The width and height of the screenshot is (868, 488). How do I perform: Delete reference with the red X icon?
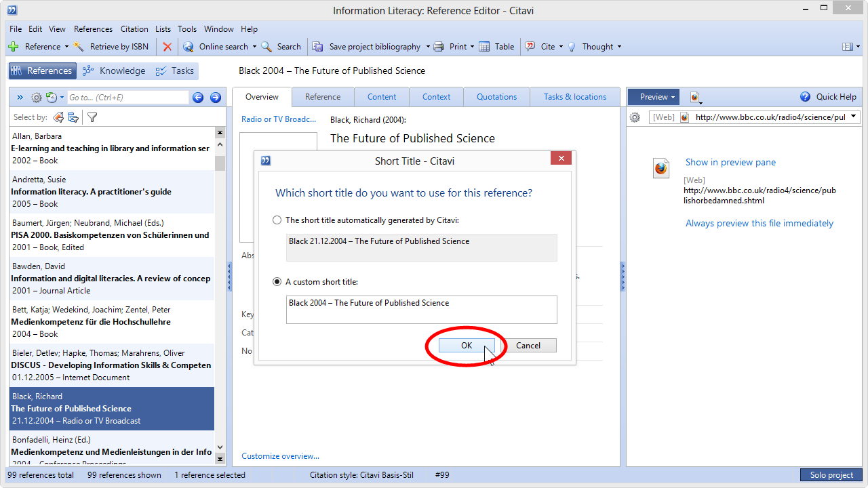(x=167, y=47)
